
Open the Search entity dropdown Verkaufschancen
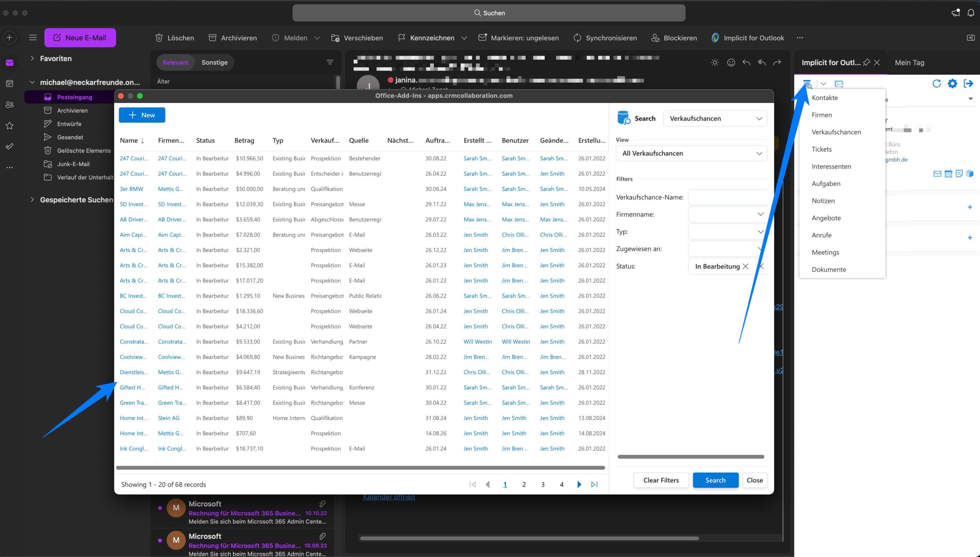coord(715,118)
